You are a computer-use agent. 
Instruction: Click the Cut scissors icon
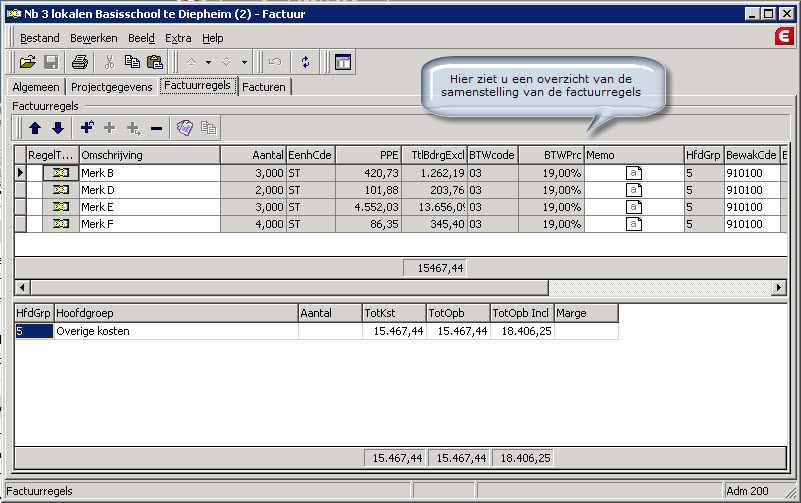pos(109,62)
